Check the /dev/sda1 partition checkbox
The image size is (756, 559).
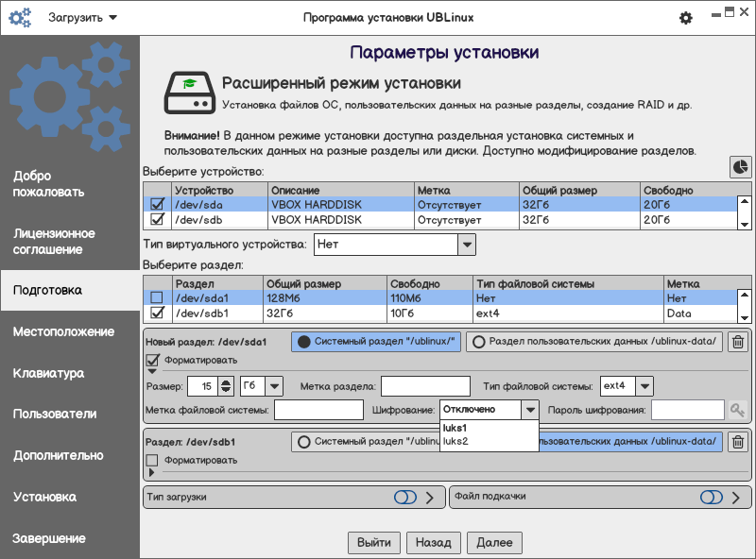(158, 298)
